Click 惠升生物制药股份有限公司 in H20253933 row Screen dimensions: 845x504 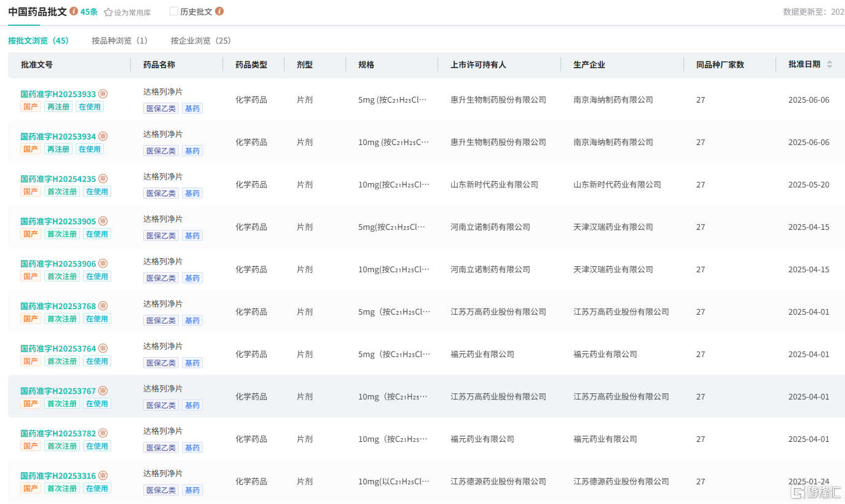tap(498, 100)
